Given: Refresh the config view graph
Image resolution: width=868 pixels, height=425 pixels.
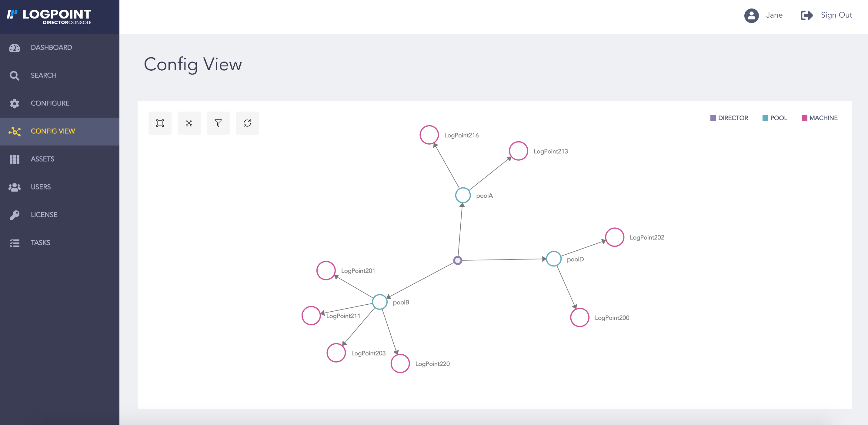Looking at the screenshot, I should coord(247,123).
